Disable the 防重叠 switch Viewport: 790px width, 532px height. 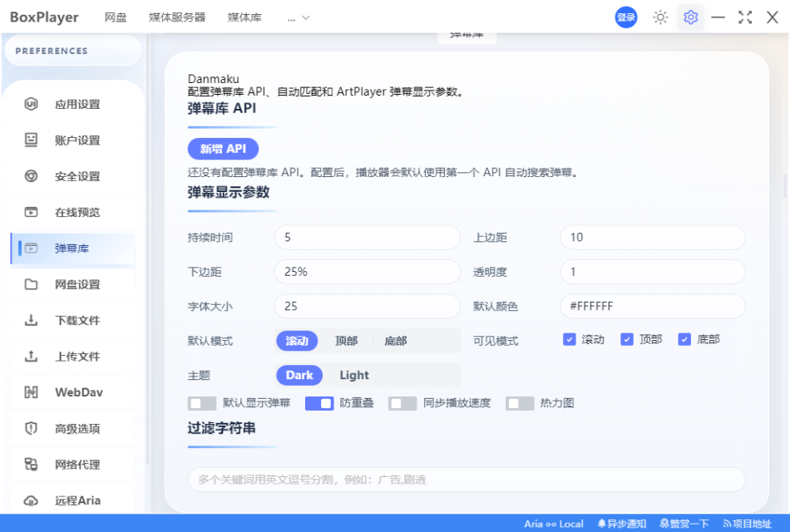319,403
